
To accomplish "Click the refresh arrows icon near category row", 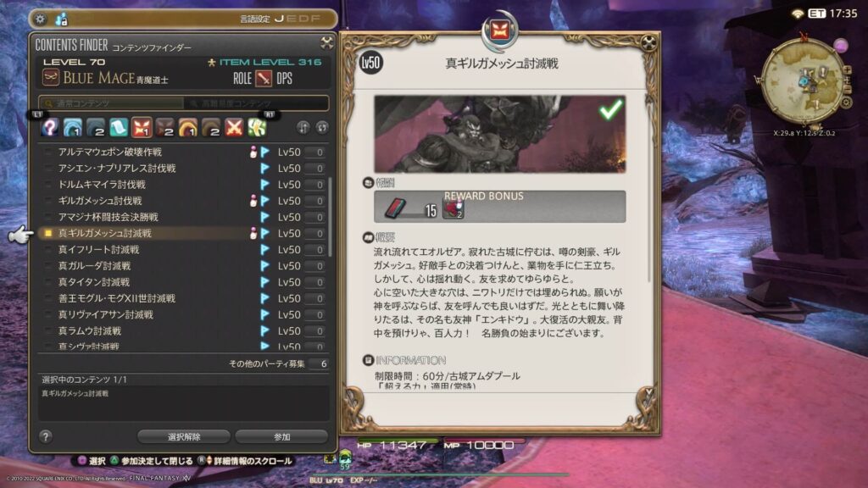I will (x=322, y=128).
